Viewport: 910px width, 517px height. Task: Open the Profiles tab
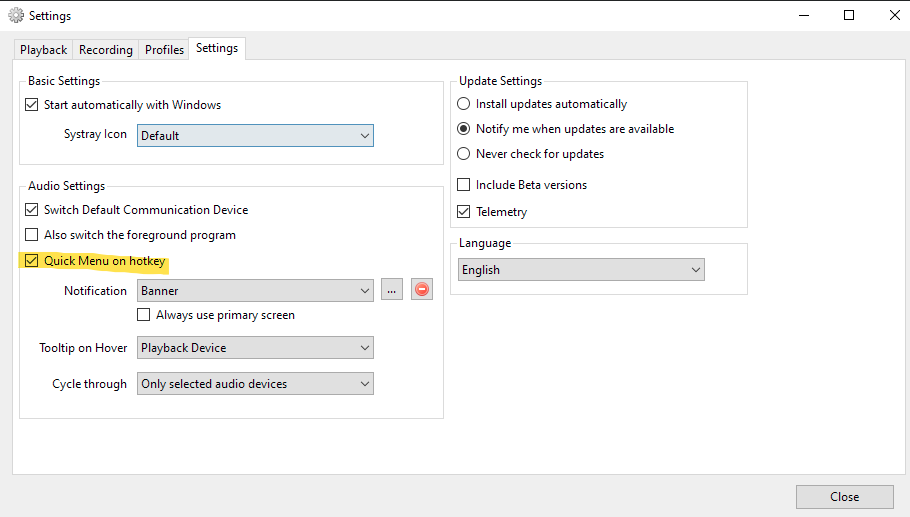(164, 50)
